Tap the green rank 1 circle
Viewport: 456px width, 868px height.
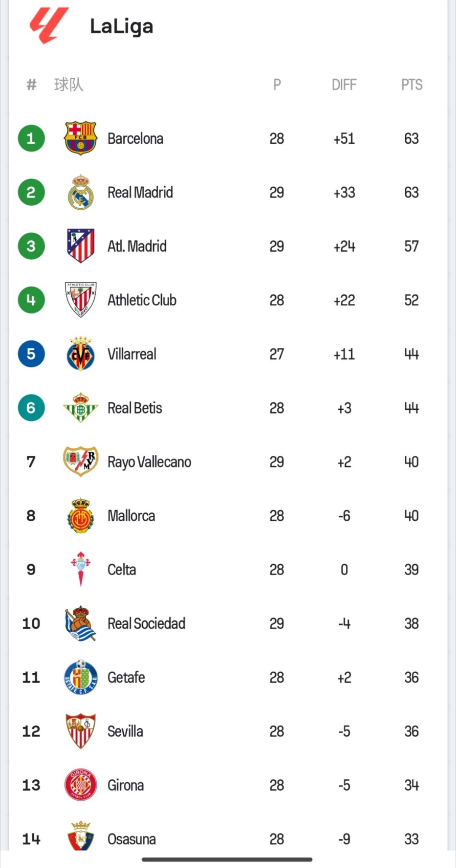click(x=31, y=138)
